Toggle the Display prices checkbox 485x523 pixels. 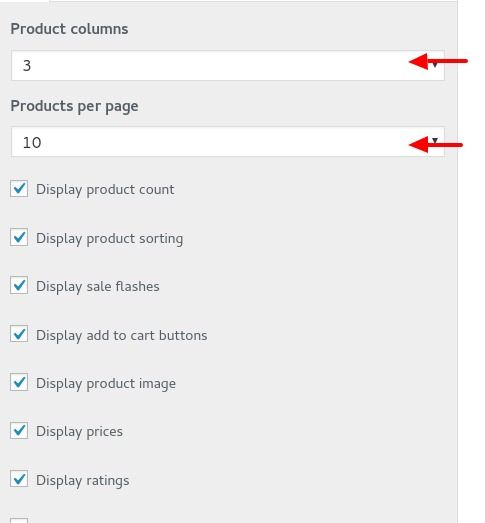19,430
